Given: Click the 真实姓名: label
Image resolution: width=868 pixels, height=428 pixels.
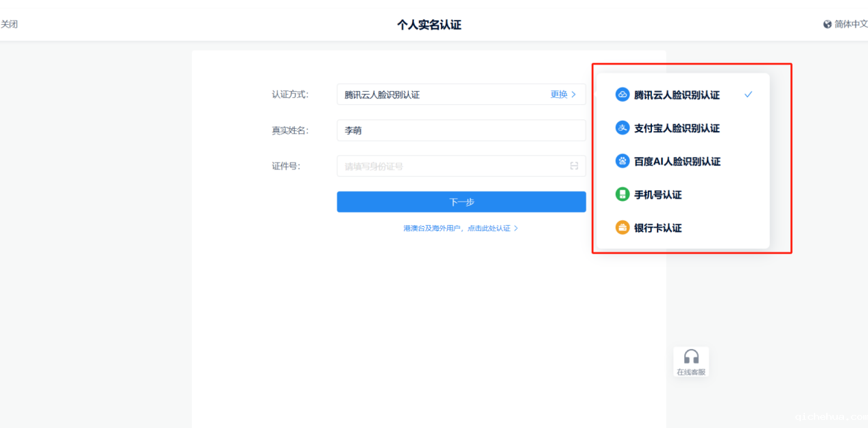Looking at the screenshot, I should (x=290, y=130).
